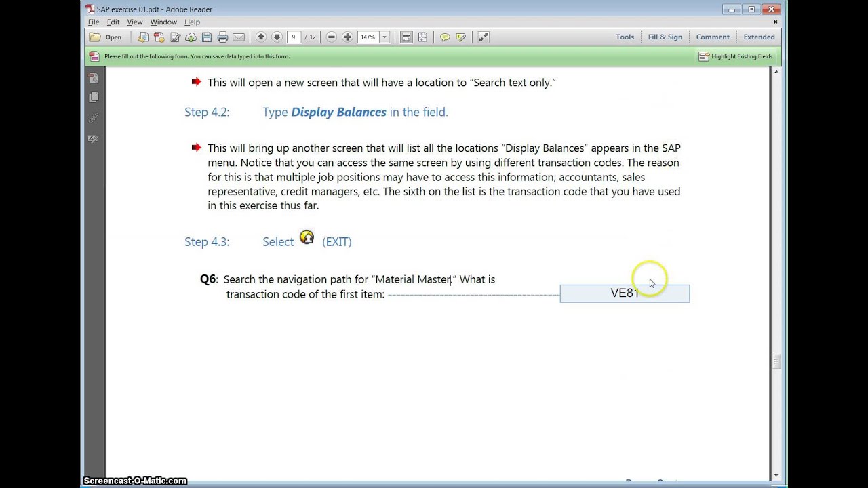Open the View menu
Screen dimensions: 868x488
pyautogui.click(x=135, y=22)
